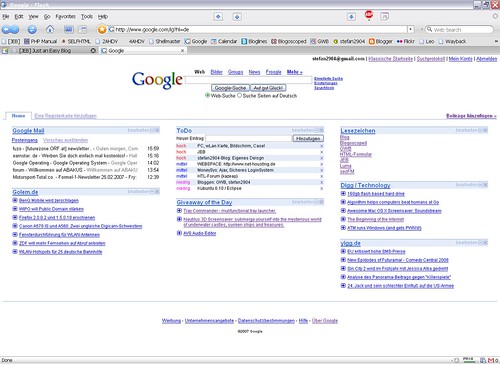
Task: Click the browser address bar URL
Action: (257, 30)
